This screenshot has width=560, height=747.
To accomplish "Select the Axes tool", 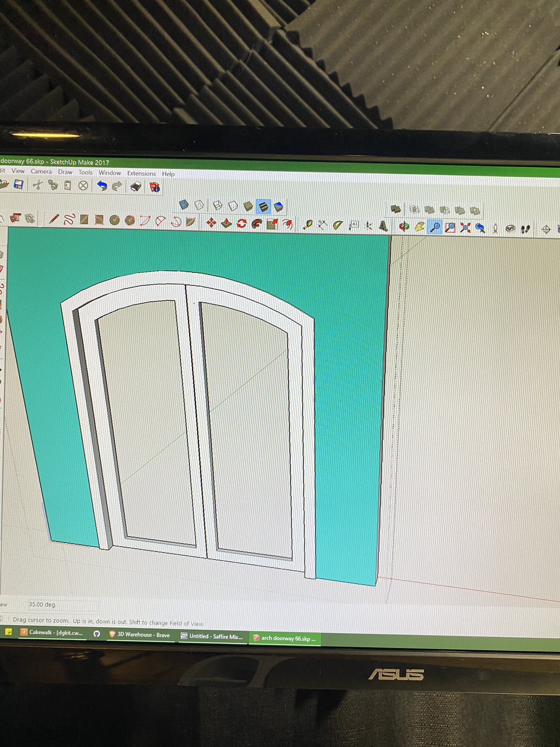I will pos(368,226).
